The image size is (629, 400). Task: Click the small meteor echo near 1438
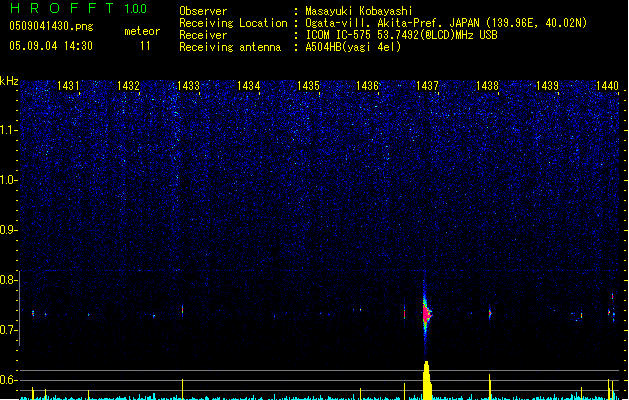(490, 313)
